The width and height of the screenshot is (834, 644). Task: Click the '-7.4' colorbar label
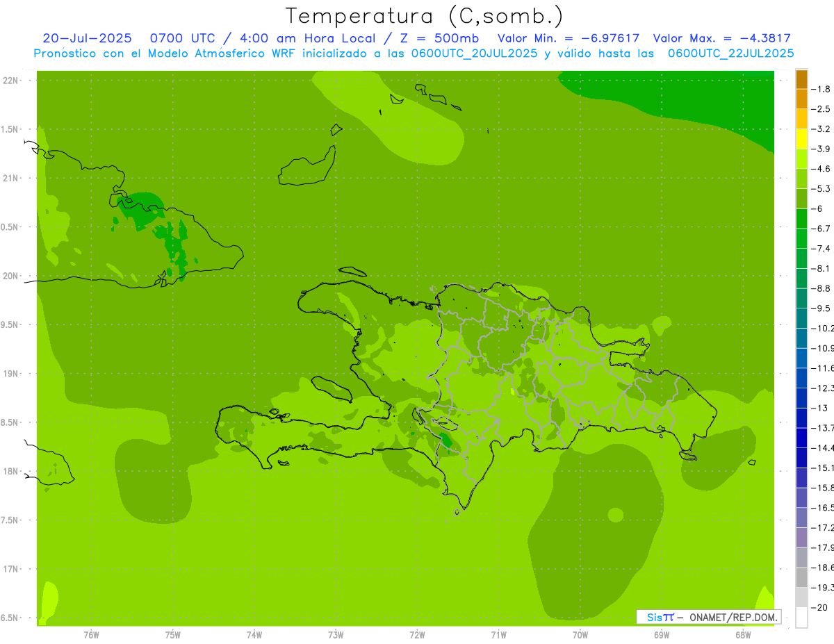pyautogui.click(x=821, y=249)
